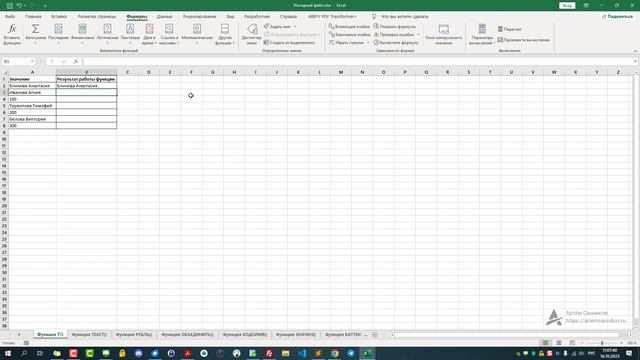
Task: Switch to Page Layout view in status bar
Action: point(559,343)
